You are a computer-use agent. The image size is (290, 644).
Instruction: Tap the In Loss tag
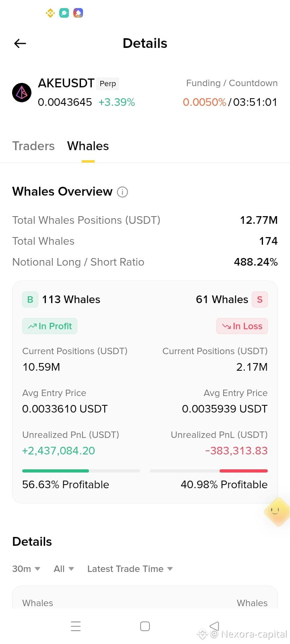(242, 326)
